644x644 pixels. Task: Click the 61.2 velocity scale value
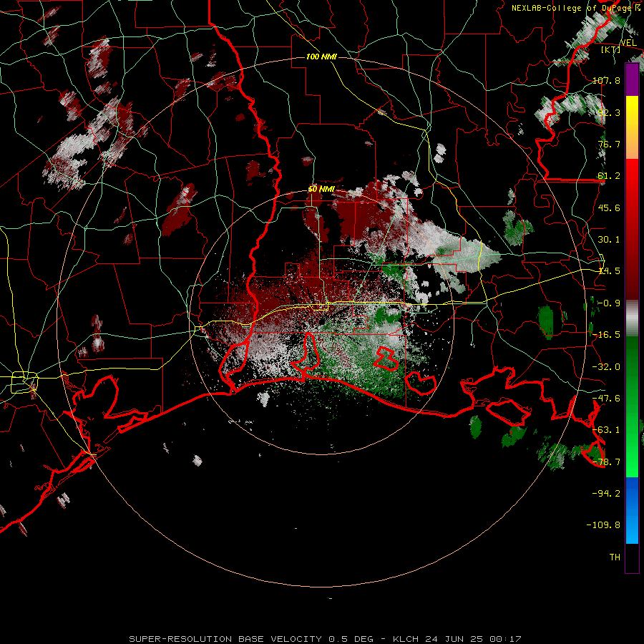[x=609, y=176]
